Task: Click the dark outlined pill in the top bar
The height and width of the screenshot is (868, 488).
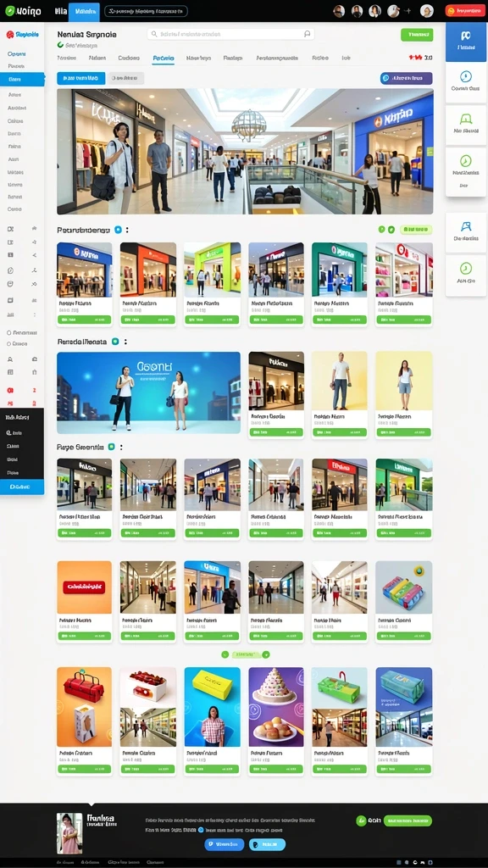Action: pyautogui.click(x=146, y=11)
